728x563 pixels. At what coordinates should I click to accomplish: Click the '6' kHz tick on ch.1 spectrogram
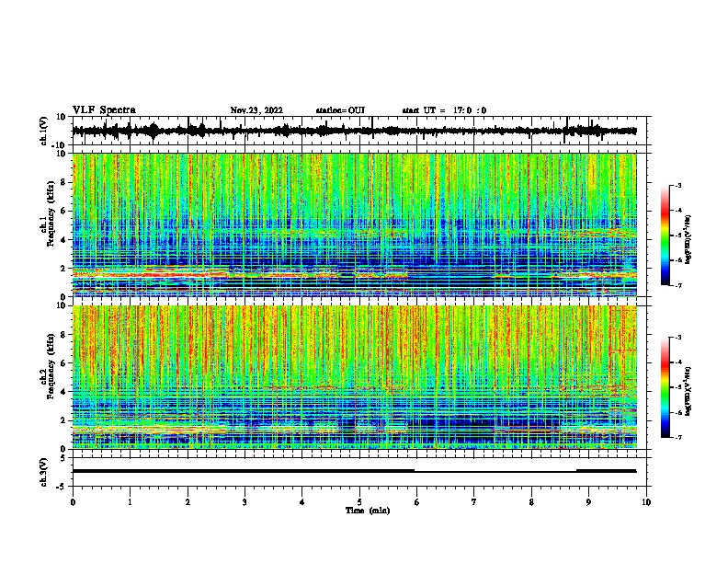click(x=64, y=211)
